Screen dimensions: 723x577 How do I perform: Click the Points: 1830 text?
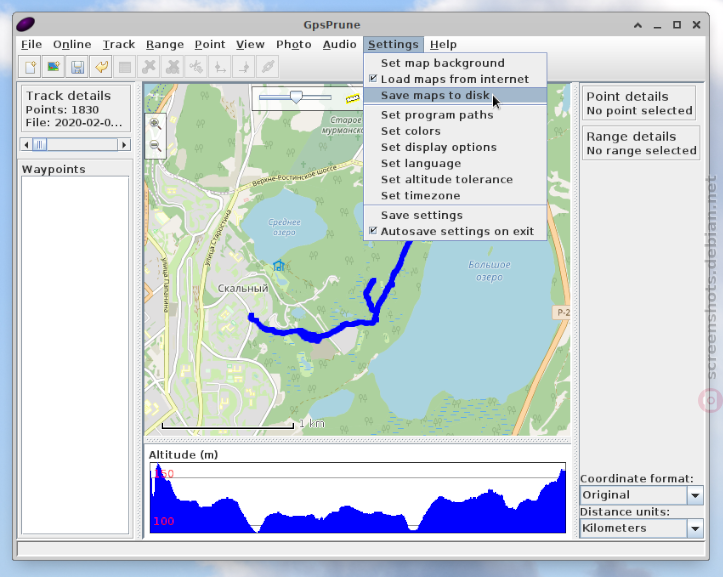pos(62,110)
